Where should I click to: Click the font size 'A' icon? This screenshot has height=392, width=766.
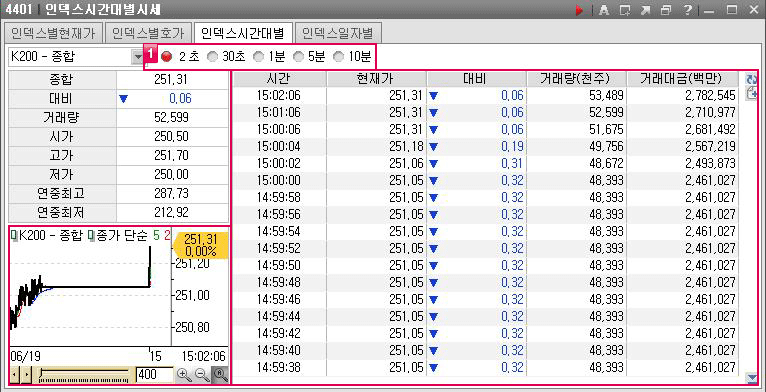[604, 10]
